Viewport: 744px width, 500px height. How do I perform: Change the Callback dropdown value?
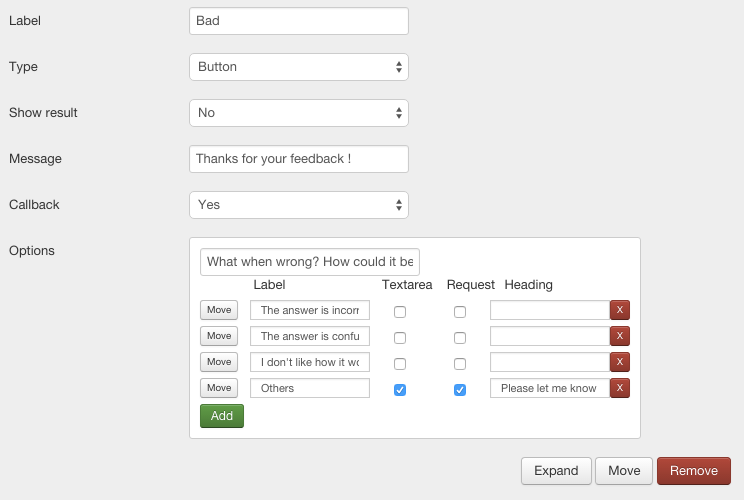298,205
